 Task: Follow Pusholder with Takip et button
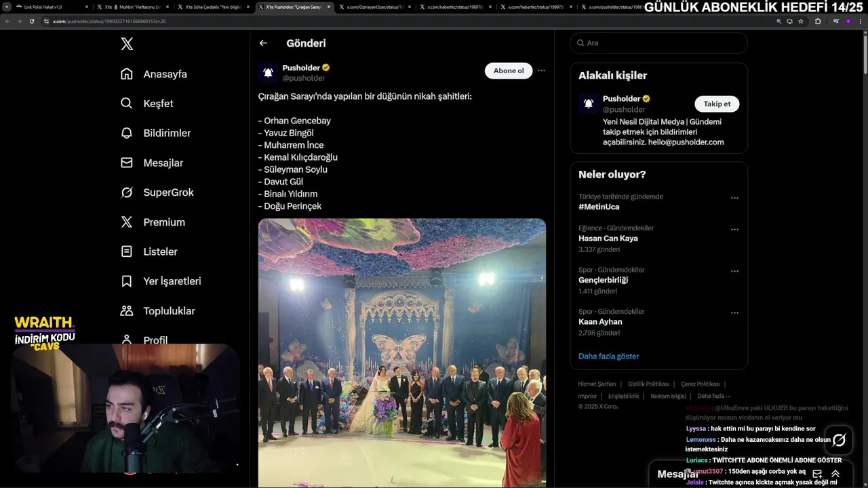coord(717,104)
